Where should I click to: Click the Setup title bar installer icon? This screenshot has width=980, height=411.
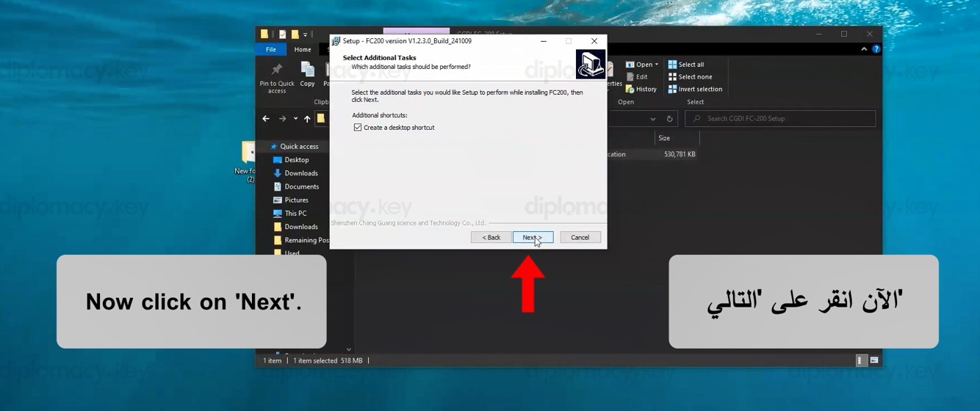click(x=336, y=41)
